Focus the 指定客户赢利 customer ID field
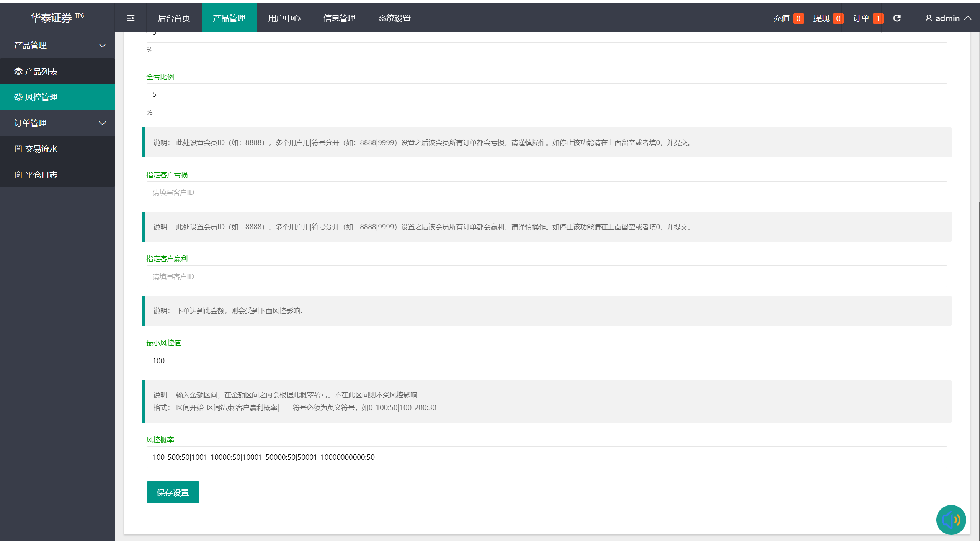The height and width of the screenshot is (541, 980). pos(547,276)
